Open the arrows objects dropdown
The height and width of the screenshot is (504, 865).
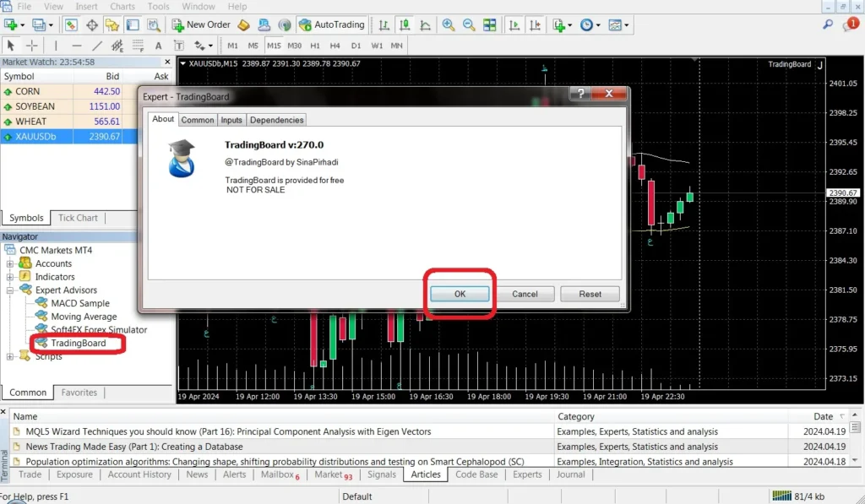[203, 46]
